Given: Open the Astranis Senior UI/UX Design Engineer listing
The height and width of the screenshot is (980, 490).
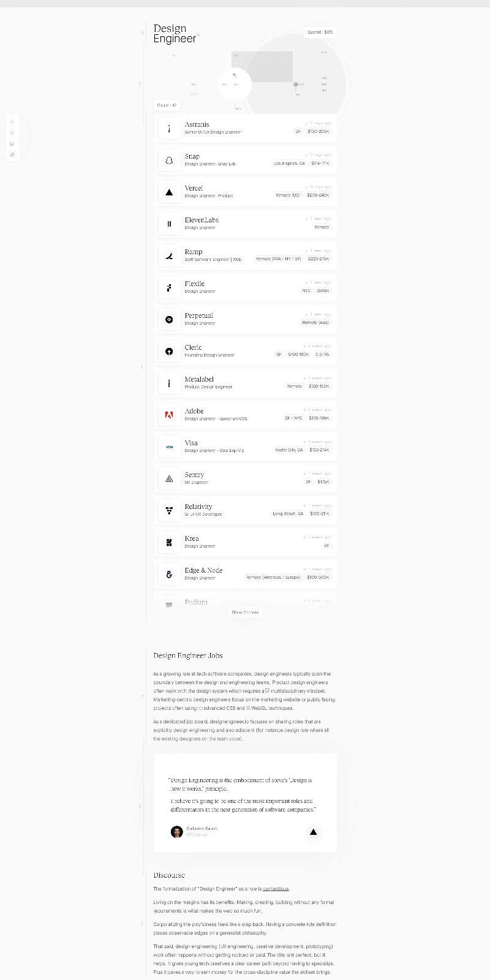Looking at the screenshot, I should tap(245, 128).
